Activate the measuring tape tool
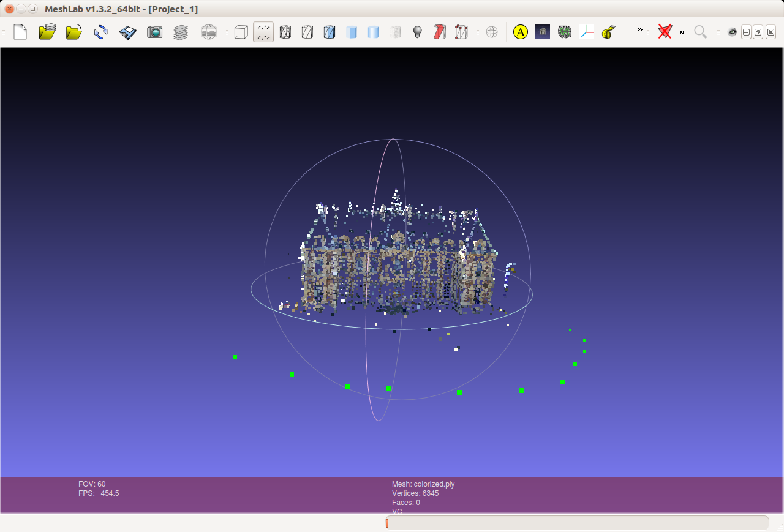Viewport: 784px width, 532px height. point(608,32)
